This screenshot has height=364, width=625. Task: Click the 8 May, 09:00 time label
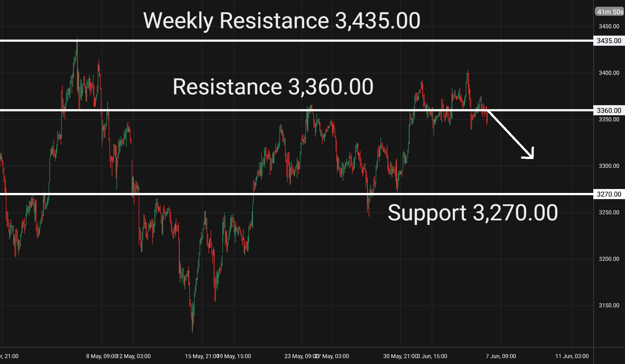(101, 356)
